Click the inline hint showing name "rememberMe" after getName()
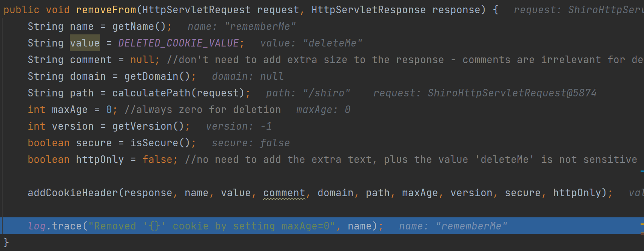The height and width of the screenshot is (251, 644). click(242, 26)
